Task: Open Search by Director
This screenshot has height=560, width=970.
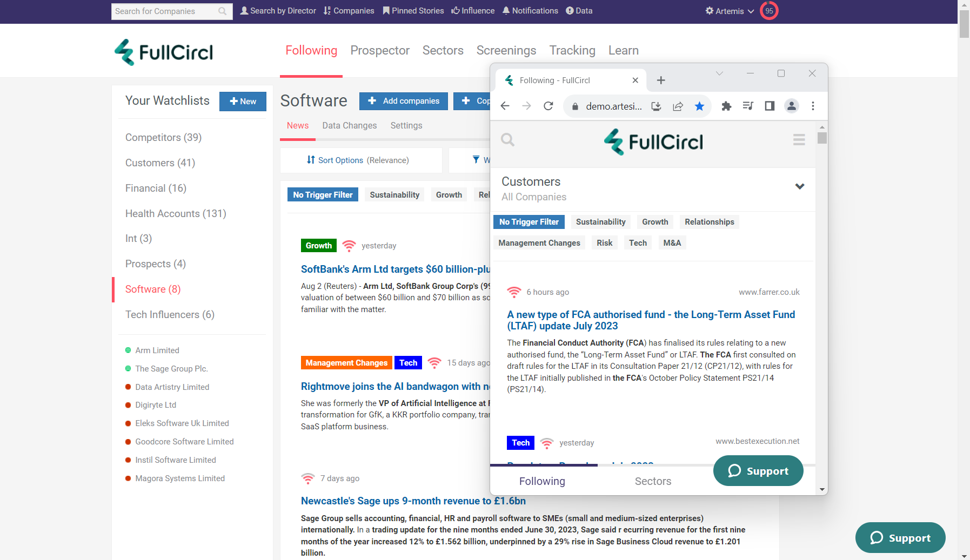Action: tap(278, 11)
